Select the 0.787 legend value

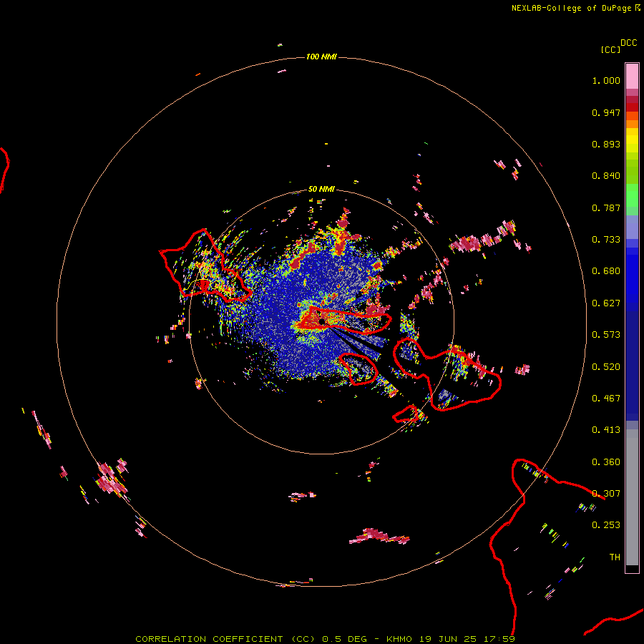pos(606,208)
